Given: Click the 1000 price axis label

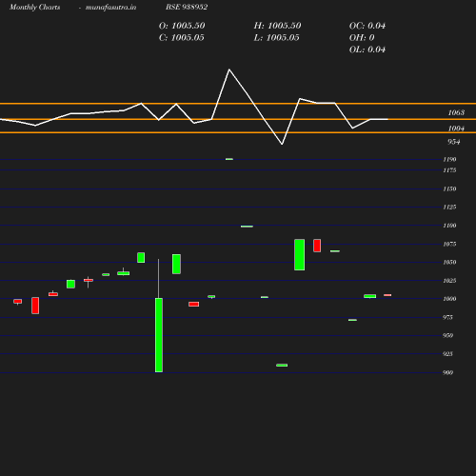Looking at the screenshot, I should (449, 299).
